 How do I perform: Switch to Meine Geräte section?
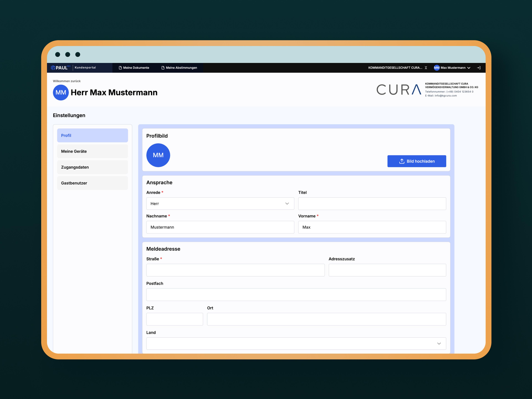click(x=92, y=151)
